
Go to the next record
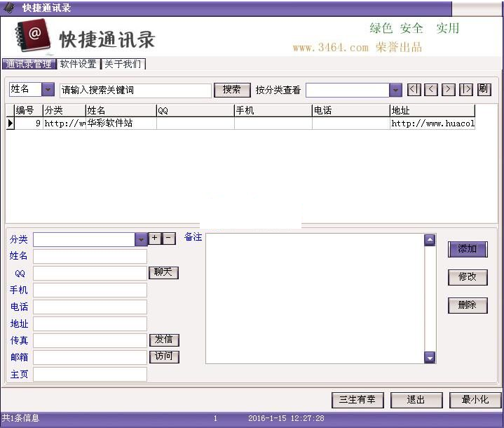coord(449,90)
